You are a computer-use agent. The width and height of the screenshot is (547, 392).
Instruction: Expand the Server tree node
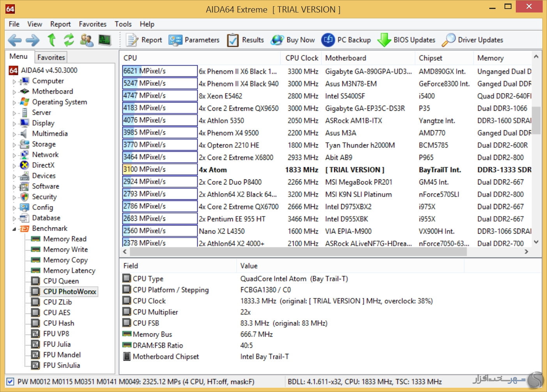pos(14,113)
